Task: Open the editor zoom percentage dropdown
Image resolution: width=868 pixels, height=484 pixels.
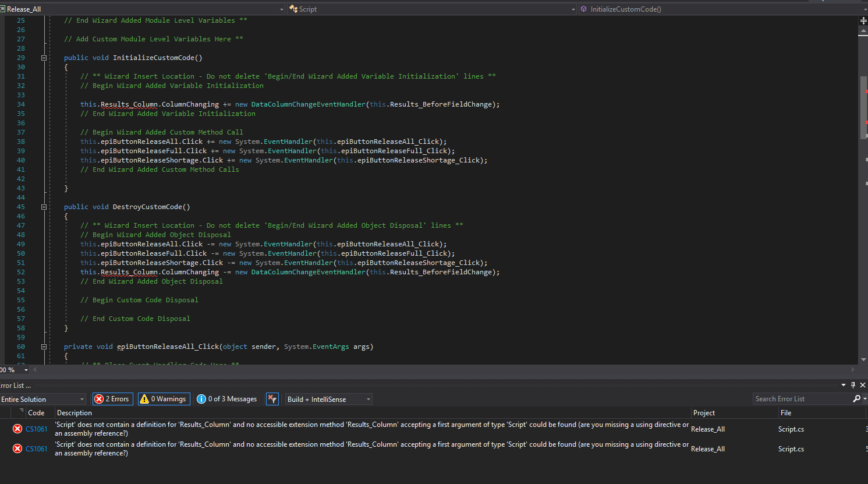Action: [26, 370]
